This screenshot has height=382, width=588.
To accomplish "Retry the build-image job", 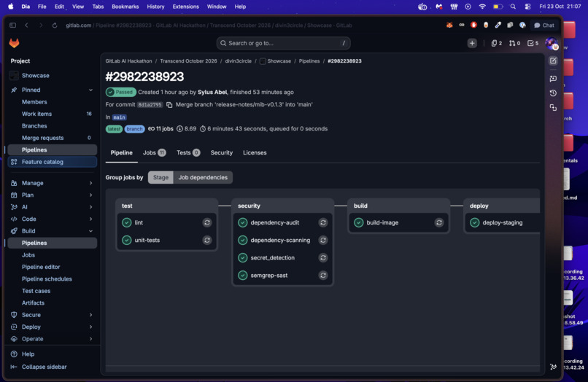I will coord(438,222).
